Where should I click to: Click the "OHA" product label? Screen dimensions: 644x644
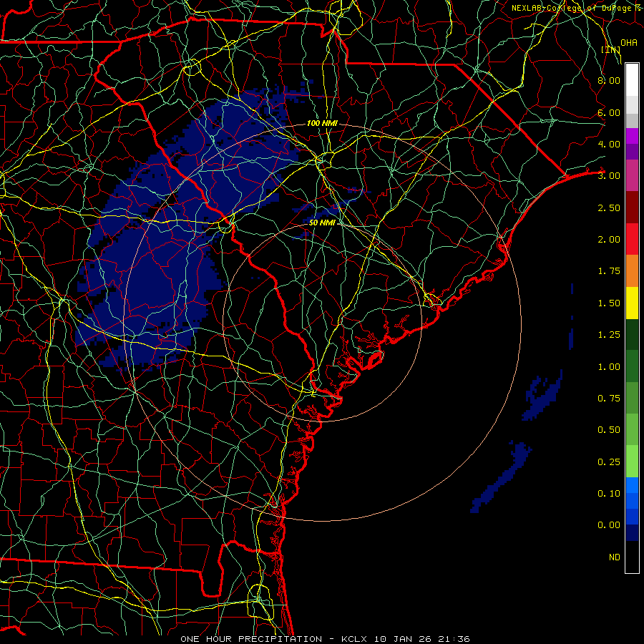pos(629,42)
